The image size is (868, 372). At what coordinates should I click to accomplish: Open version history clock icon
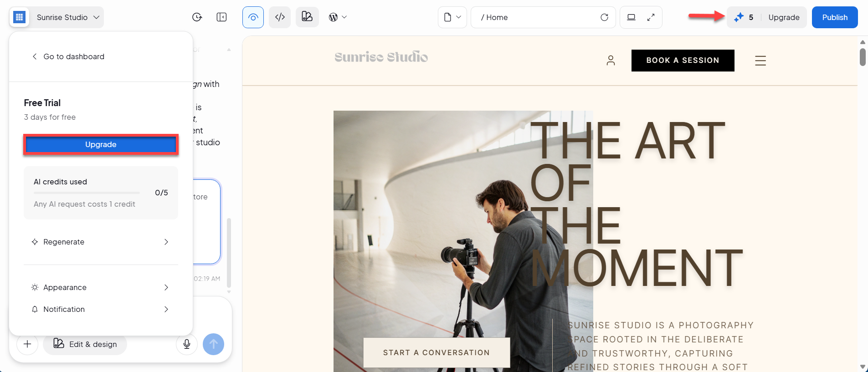pos(197,17)
